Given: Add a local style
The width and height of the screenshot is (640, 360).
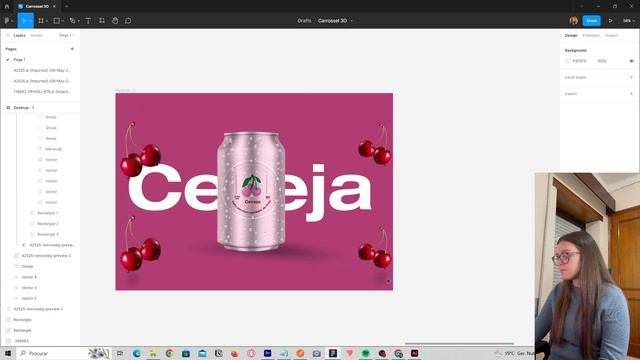Looking at the screenshot, I should point(631,77).
